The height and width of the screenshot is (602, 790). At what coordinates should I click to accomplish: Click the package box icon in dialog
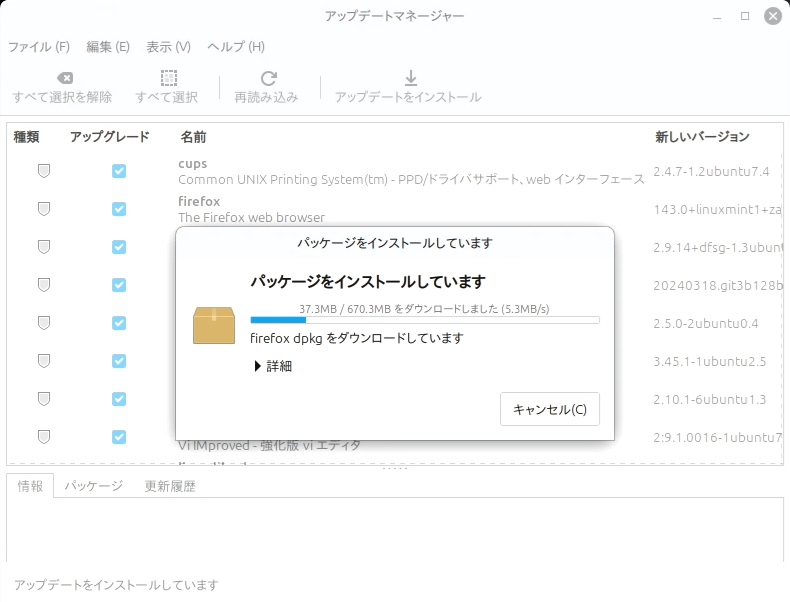point(214,325)
